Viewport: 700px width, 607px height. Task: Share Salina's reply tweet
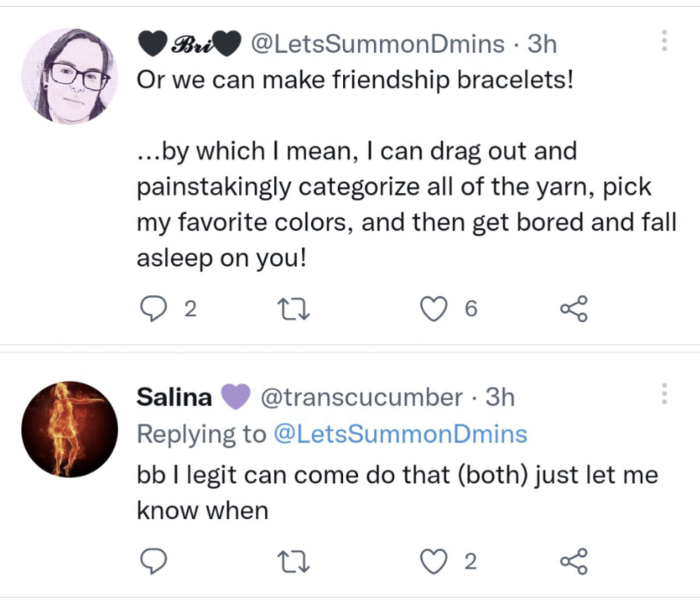[574, 561]
